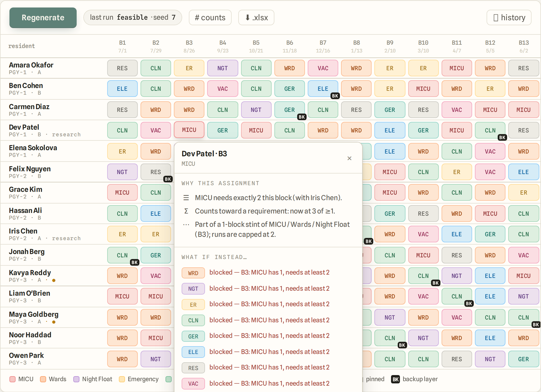
Task: Click the BK badge on Jonah Berg's B1 CLN cell
Action: tap(135, 262)
